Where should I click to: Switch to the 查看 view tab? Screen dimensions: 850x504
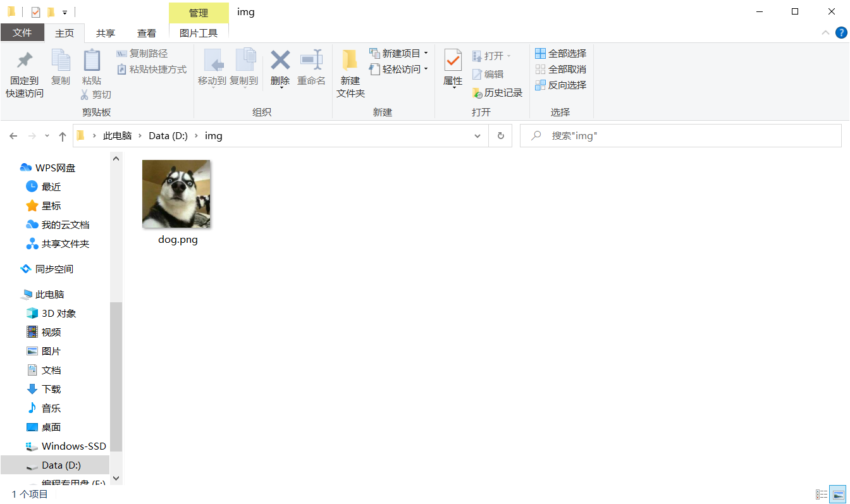(147, 34)
